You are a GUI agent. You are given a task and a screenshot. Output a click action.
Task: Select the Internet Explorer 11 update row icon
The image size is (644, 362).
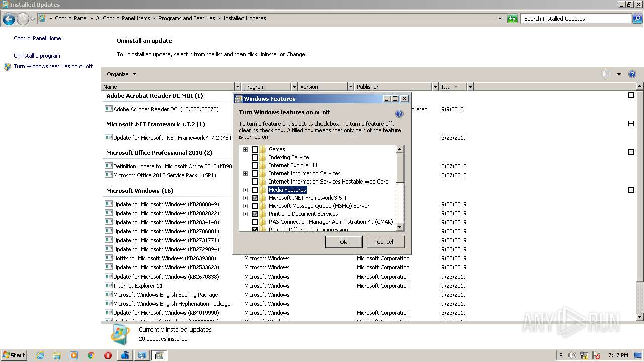[x=108, y=285]
